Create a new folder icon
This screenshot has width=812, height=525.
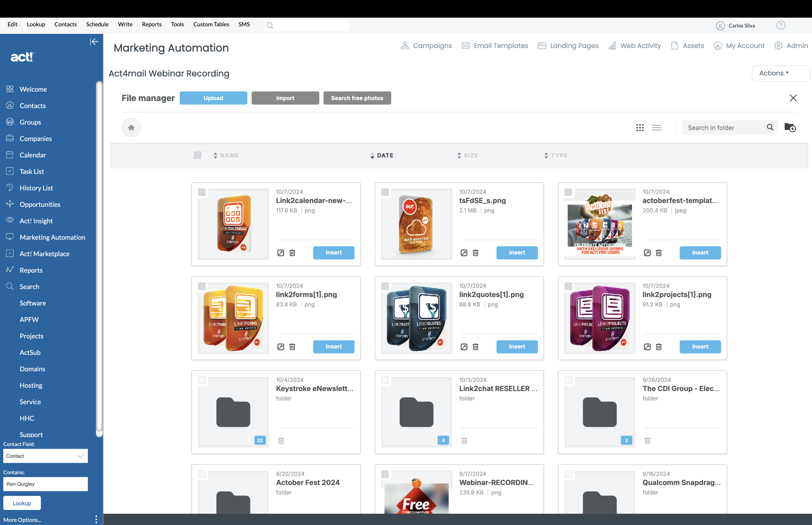coord(790,128)
